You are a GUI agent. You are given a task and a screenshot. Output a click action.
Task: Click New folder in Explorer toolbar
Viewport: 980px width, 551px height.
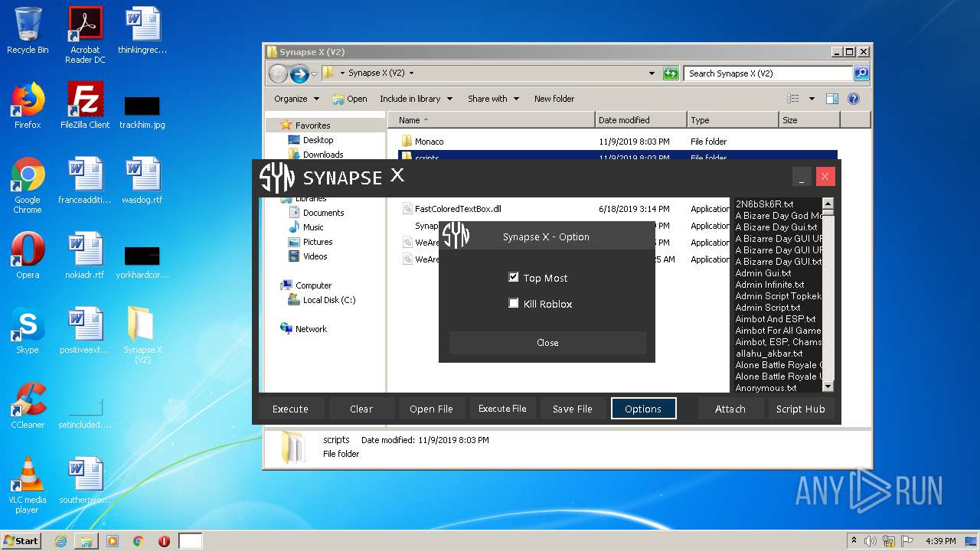pos(554,99)
